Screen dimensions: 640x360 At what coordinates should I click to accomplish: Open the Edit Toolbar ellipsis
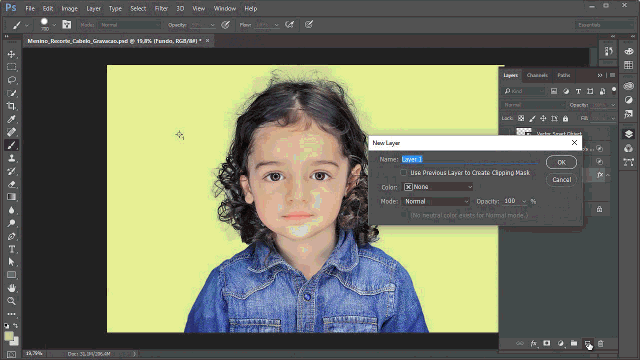[11, 314]
